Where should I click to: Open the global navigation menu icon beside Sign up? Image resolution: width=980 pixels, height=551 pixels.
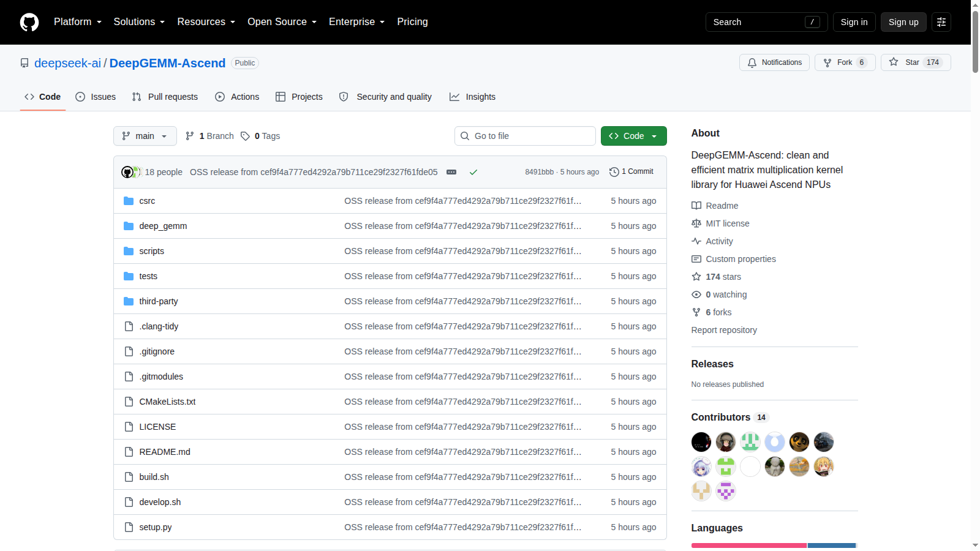point(941,22)
